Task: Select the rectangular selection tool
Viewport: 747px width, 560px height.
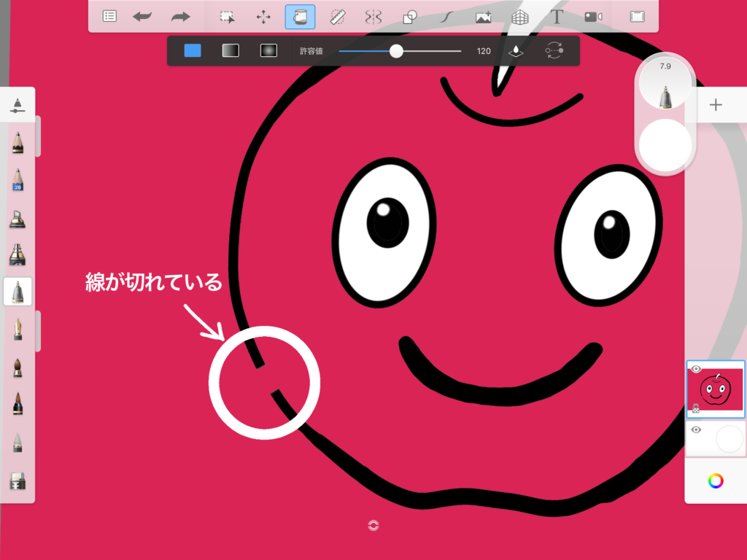Action: (228, 17)
